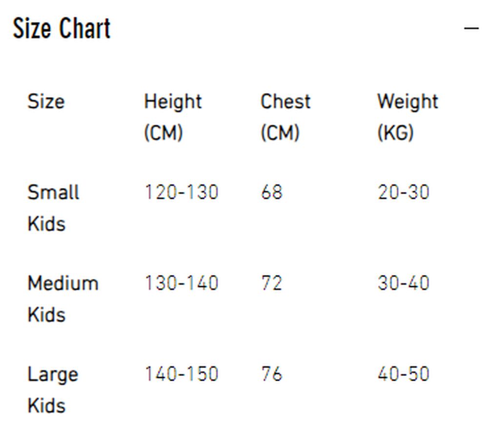Select the Medium Kids size row

(62, 297)
